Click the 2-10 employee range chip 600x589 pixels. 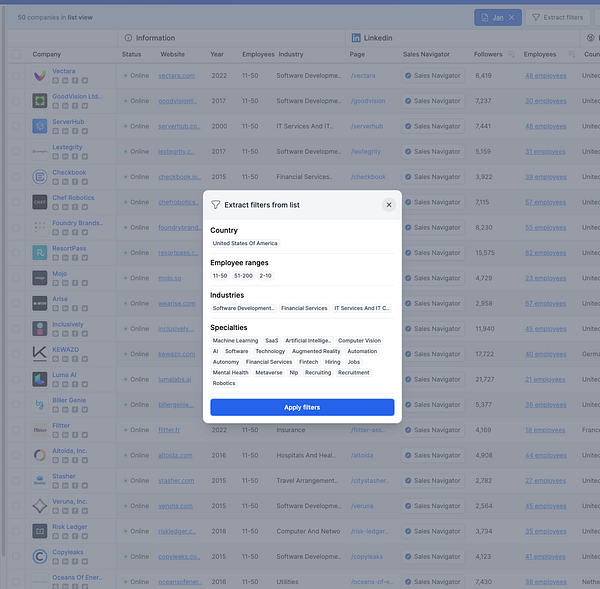pyautogui.click(x=265, y=276)
